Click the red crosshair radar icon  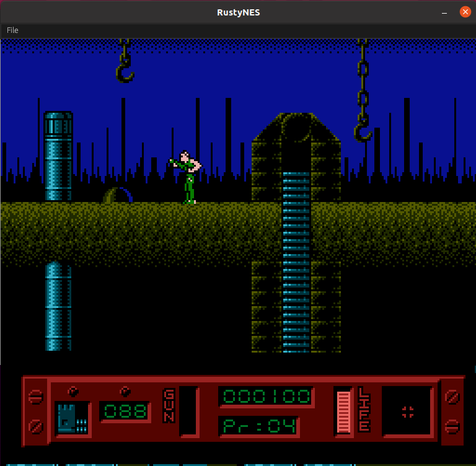[x=407, y=412]
